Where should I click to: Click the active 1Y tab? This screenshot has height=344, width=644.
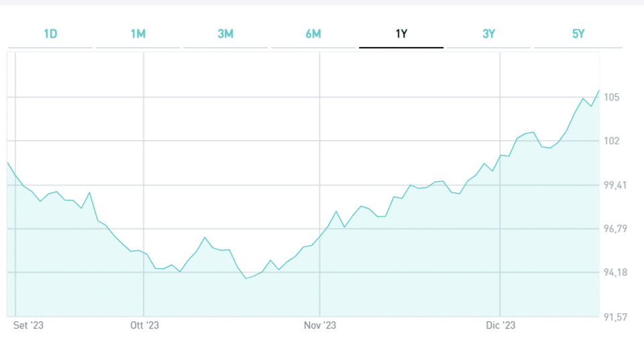(x=401, y=34)
